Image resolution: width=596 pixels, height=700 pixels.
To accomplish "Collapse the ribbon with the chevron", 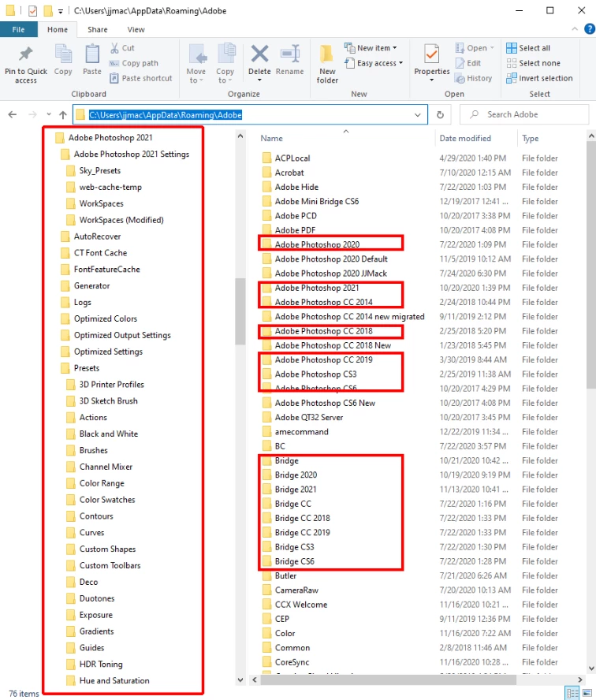I will point(575,29).
